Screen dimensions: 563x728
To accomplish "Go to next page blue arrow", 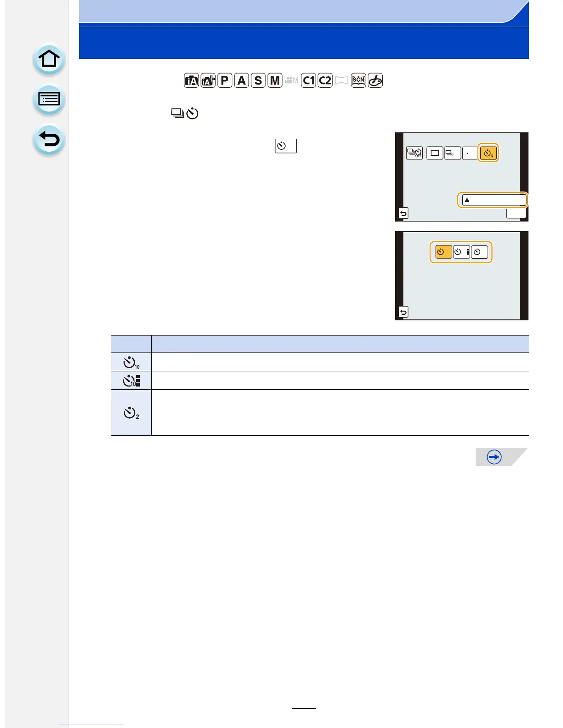I will point(494,457).
